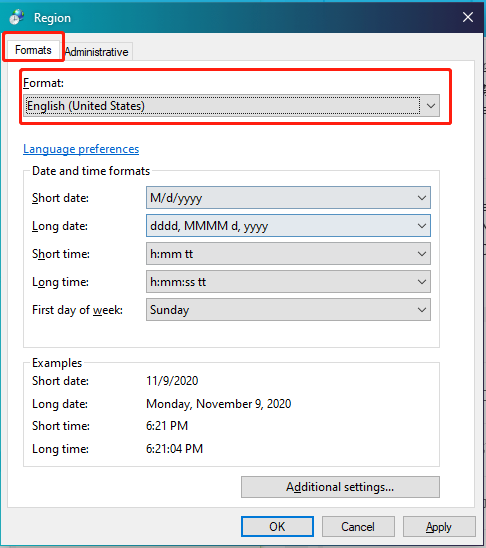The image size is (486, 548).
Task: Expand the Short time format dropdown
Action: tap(422, 254)
